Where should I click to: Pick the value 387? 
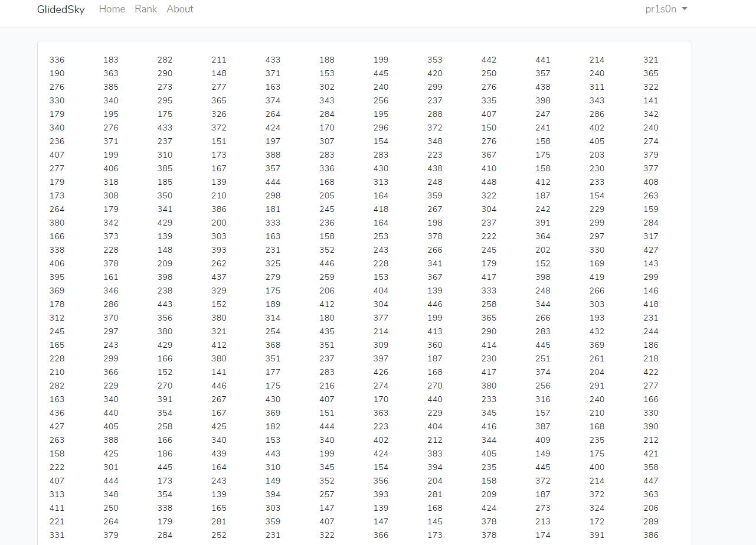(543, 426)
